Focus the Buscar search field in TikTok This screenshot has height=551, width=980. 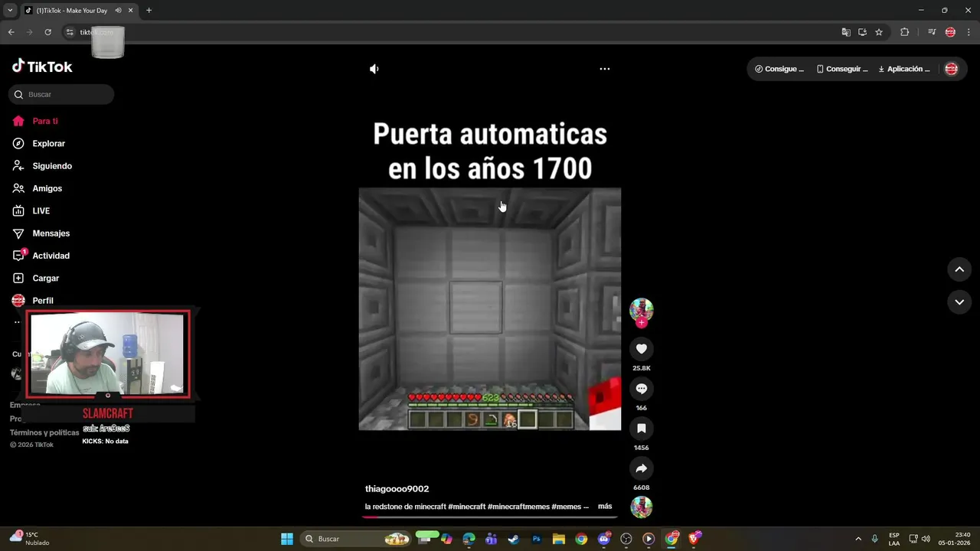[61, 94]
